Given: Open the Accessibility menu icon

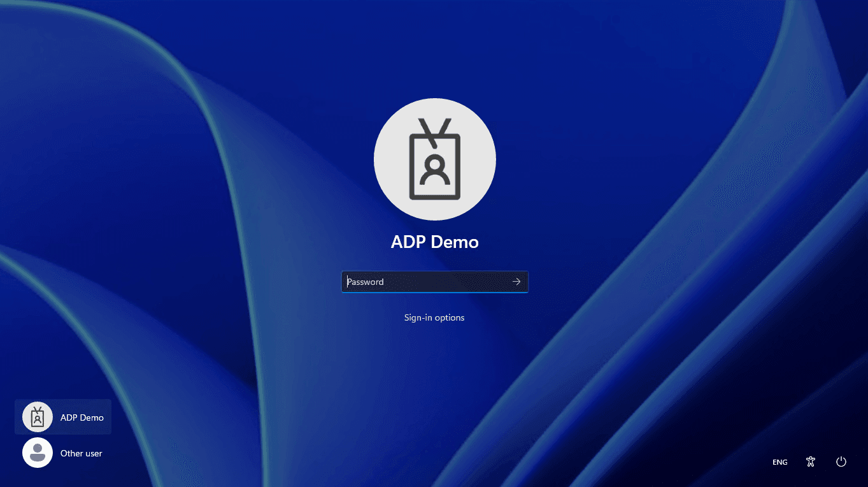Looking at the screenshot, I should click(810, 462).
